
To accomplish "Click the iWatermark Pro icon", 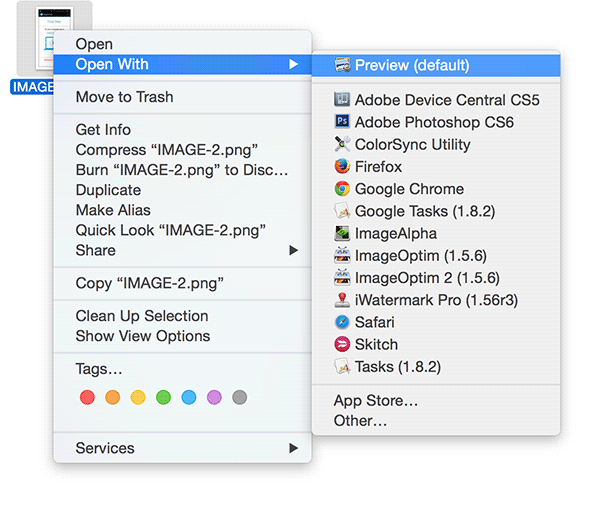I will [x=342, y=300].
